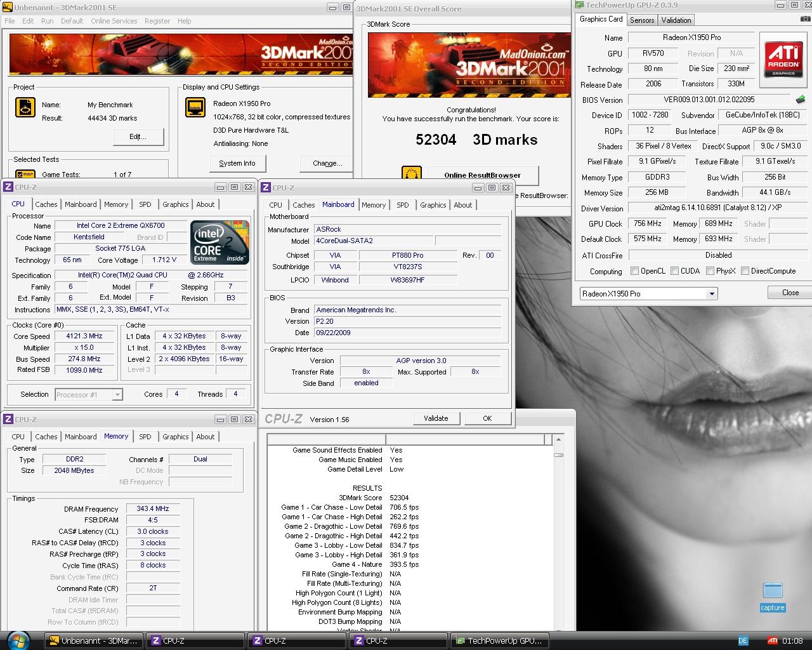Click the ATI tray icon in system tray
Viewport: 812px width, 650px height.
point(773,641)
